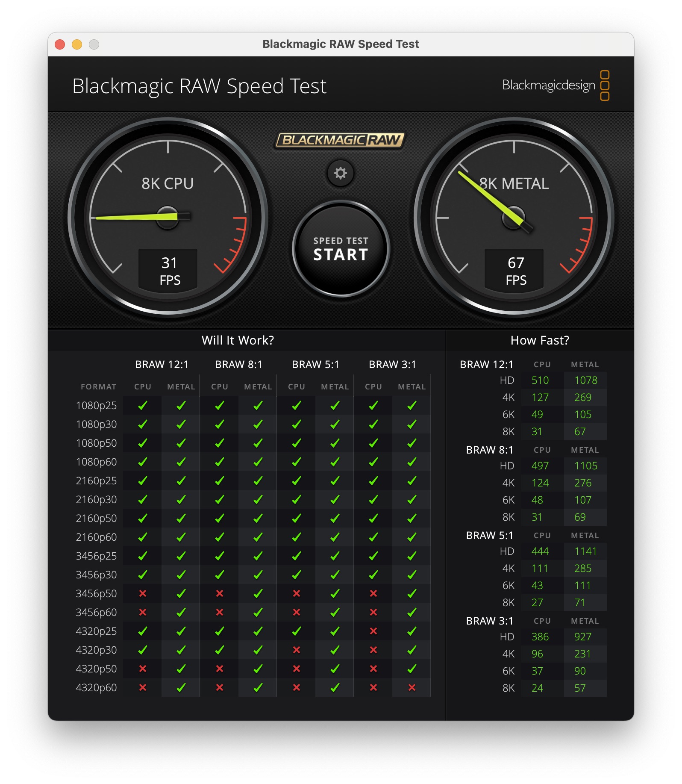Screen dimensions: 682x784
Task: Click value 927 for BRAW 3:1 HD Metal
Action: (x=583, y=637)
